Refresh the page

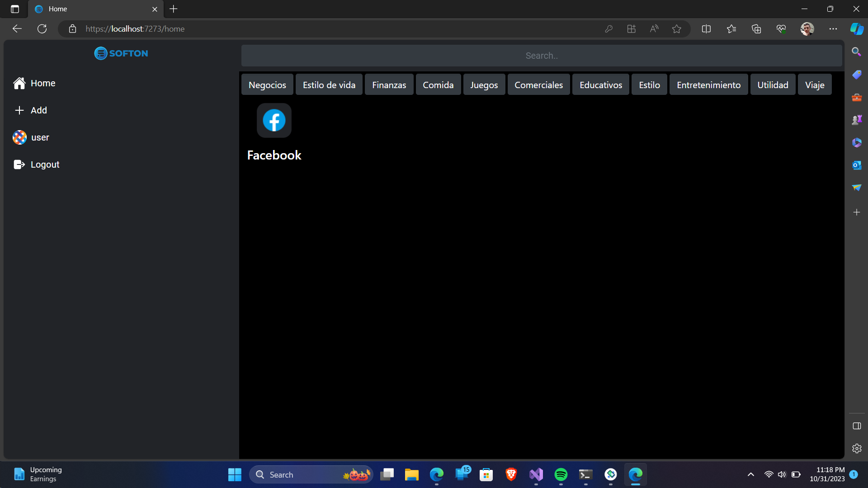click(x=42, y=29)
